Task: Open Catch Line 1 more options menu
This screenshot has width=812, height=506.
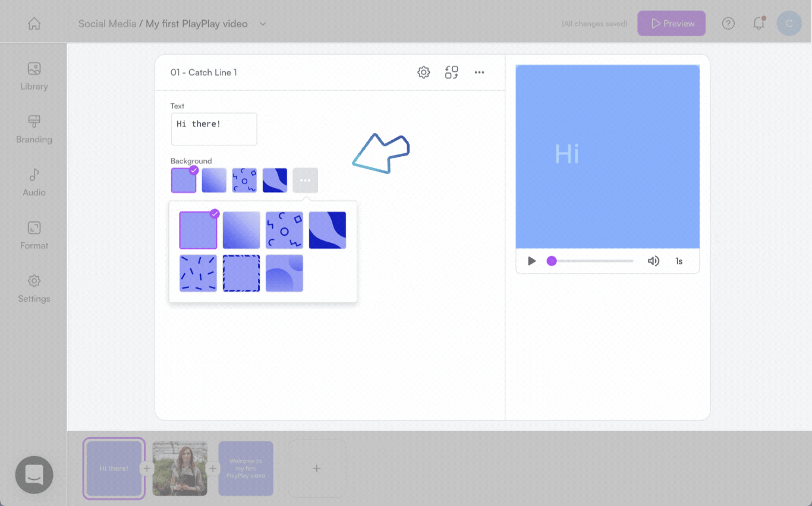Action: click(x=479, y=72)
